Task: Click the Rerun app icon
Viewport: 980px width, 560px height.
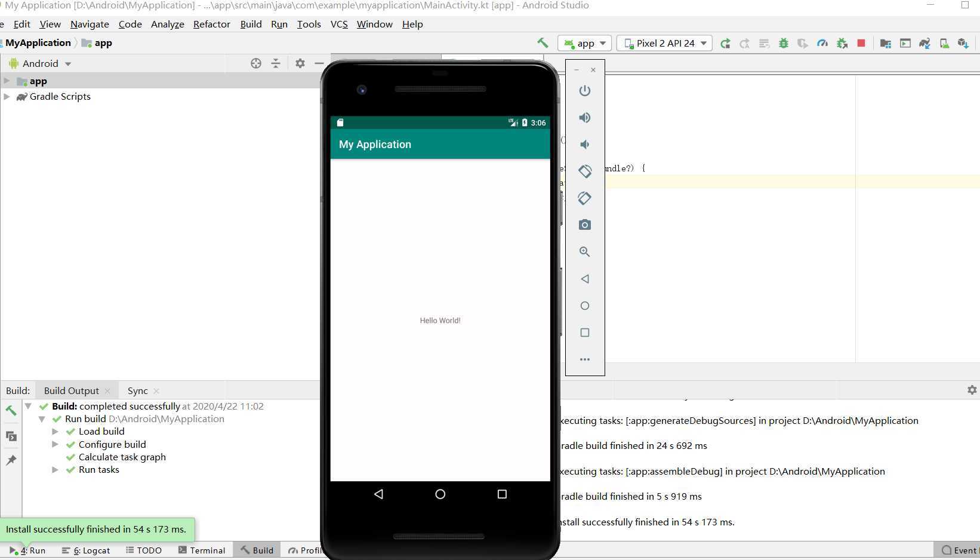Action: (x=725, y=43)
